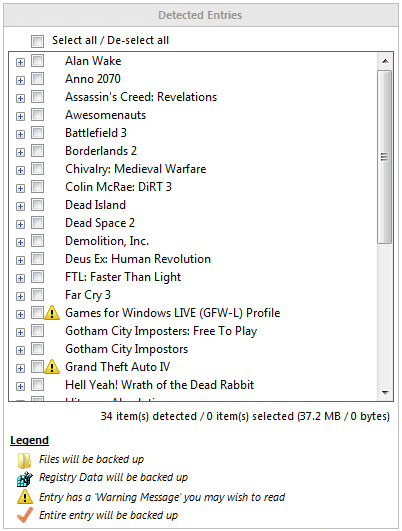Check the Grand Theft Auto IV checkbox
The image size is (402, 531).
(x=37, y=367)
